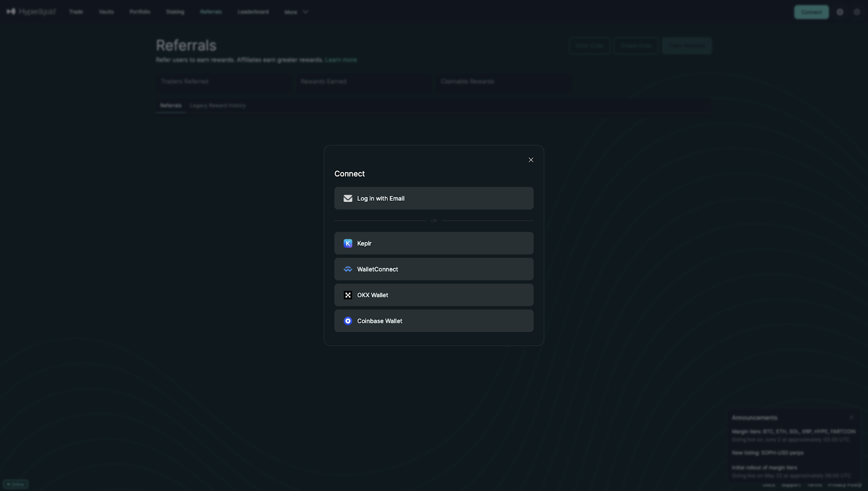
Task: Go to the Staking page
Action: point(175,11)
